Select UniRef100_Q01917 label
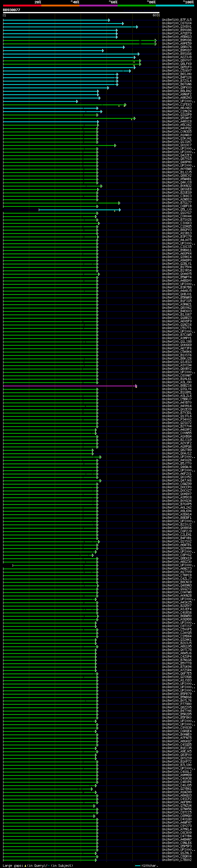Viewport: 197px width, 868px height. click(x=177, y=146)
